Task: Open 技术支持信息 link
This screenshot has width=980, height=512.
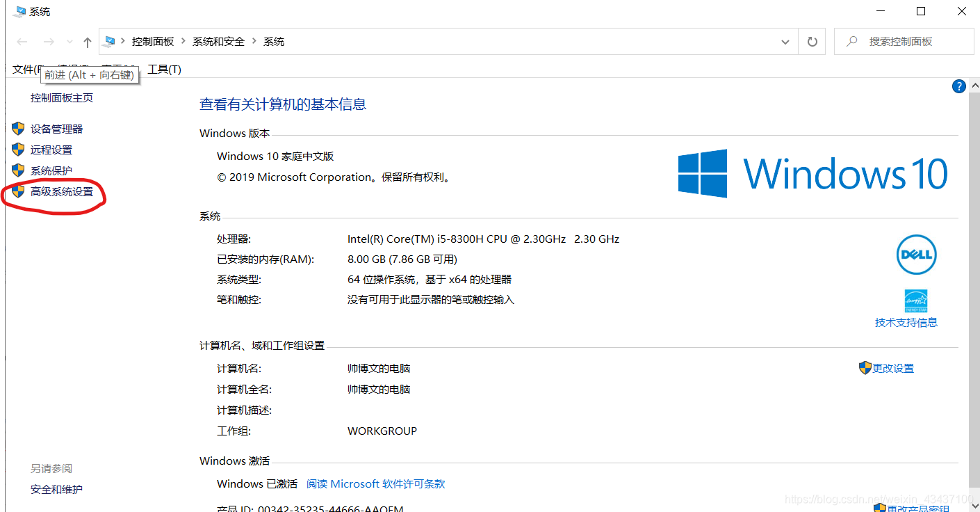Action: point(906,323)
